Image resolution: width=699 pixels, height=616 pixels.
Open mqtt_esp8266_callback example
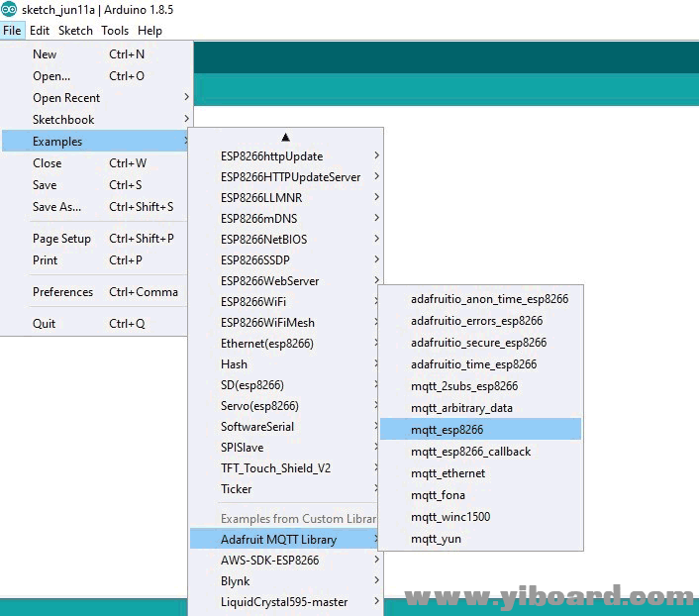click(480, 452)
